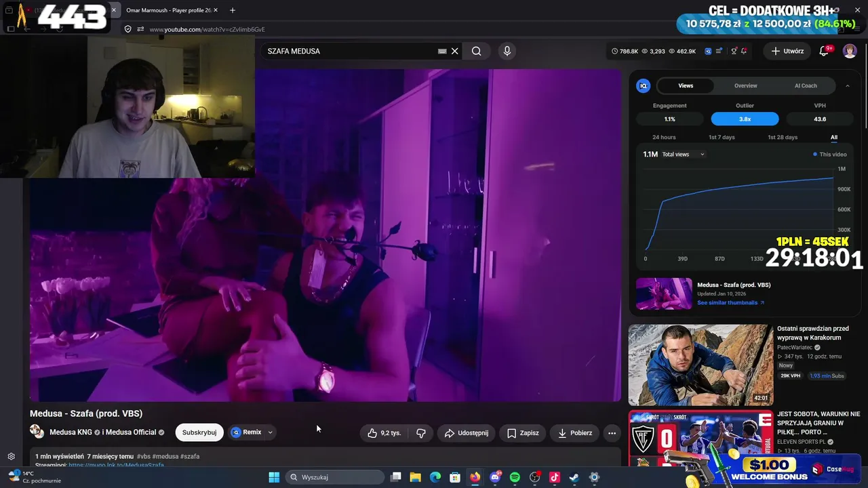
Task: Show the 1st 28 days range
Action: [783, 138]
